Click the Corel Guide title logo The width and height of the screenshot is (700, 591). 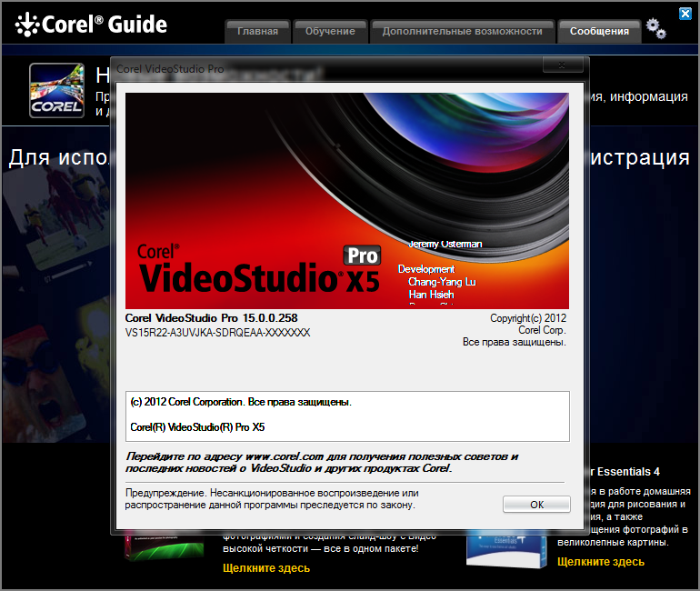[91, 25]
